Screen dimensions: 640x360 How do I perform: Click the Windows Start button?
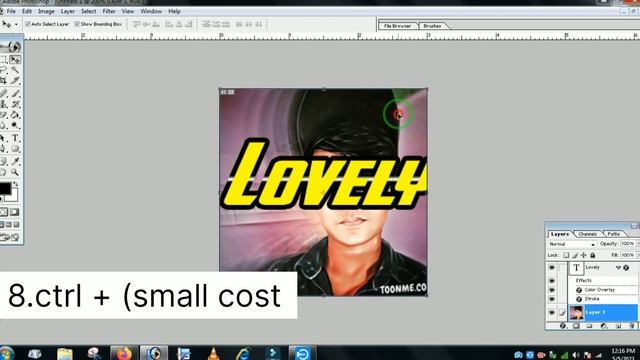click(6, 353)
